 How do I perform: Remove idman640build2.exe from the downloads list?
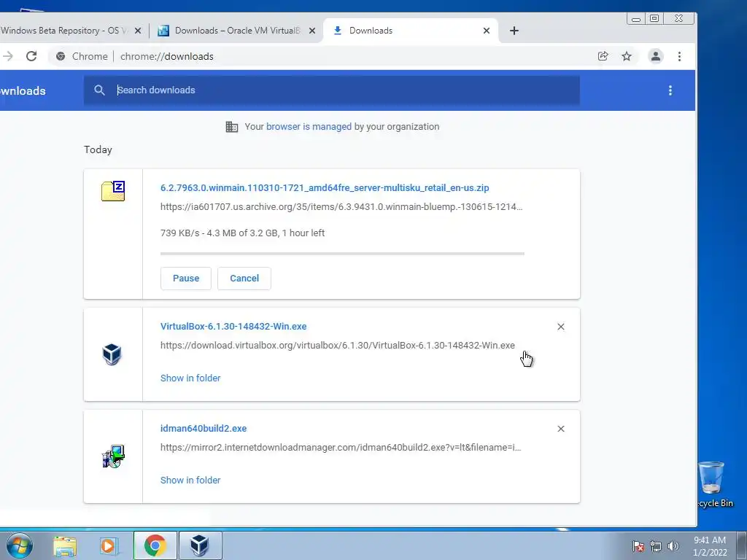point(561,429)
